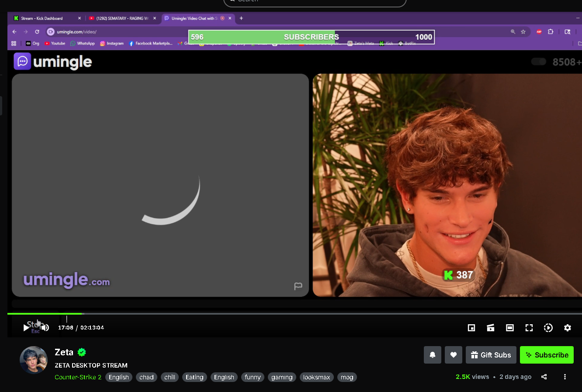
Task: Open the share options icon
Action: 544,377
